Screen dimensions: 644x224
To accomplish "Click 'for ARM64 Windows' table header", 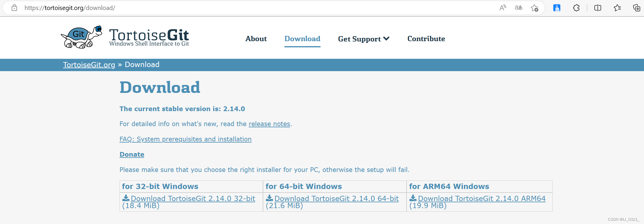I will (x=449, y=186).
